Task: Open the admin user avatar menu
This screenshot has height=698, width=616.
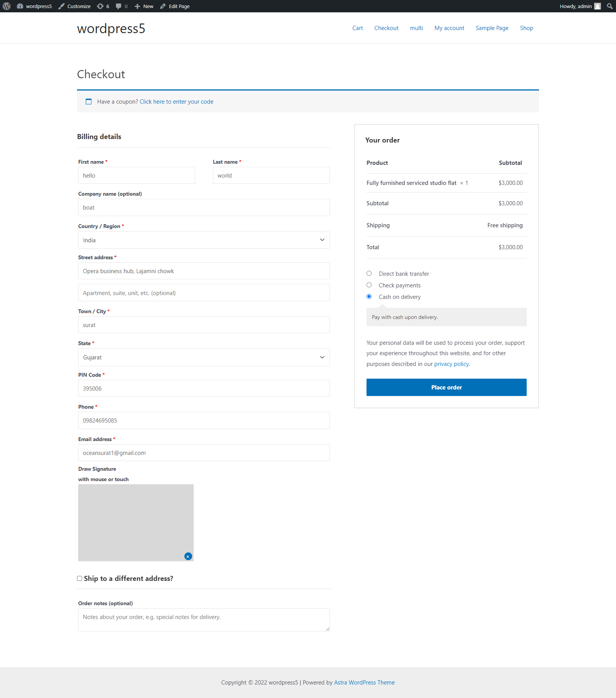Action: click(x=598, y=6)
